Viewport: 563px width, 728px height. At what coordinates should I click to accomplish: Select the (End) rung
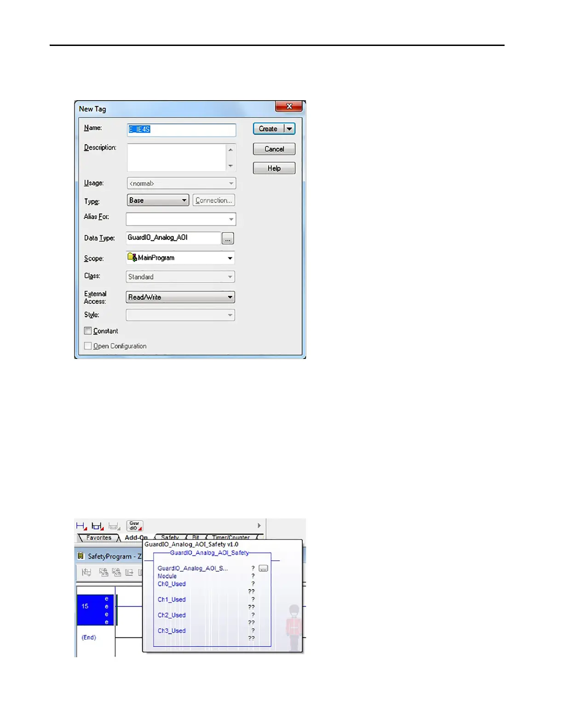[x=89, y=637]
